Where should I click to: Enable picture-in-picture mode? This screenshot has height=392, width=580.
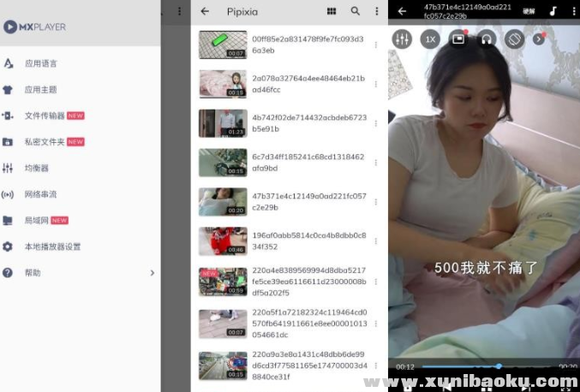(x=458, y=39)
